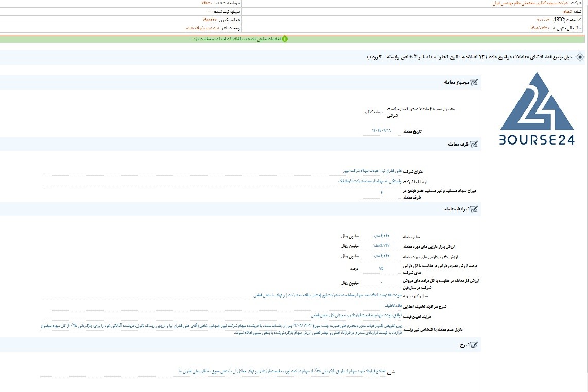Click the amount in the ارزش دفتری دارایی row

pyautogui.click(x=382, y=256)
